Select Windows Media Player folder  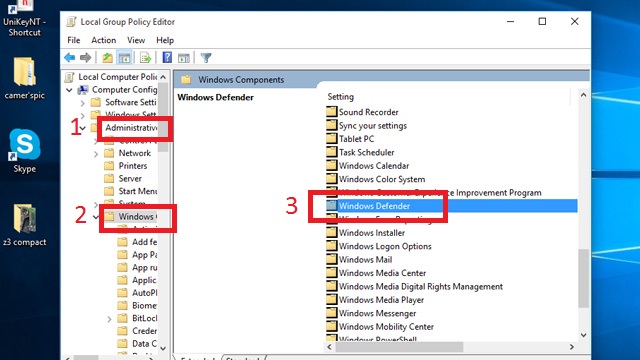[x=381, y=300]
